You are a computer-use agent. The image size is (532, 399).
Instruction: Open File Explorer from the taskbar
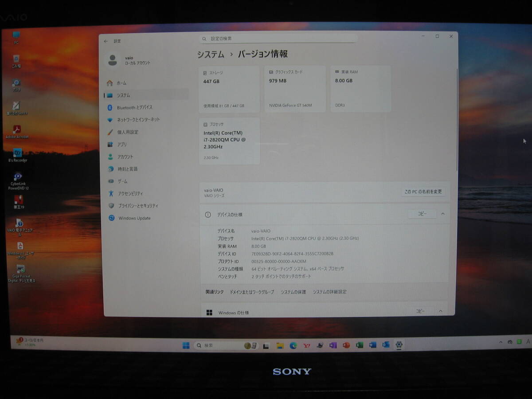(280, 345)
